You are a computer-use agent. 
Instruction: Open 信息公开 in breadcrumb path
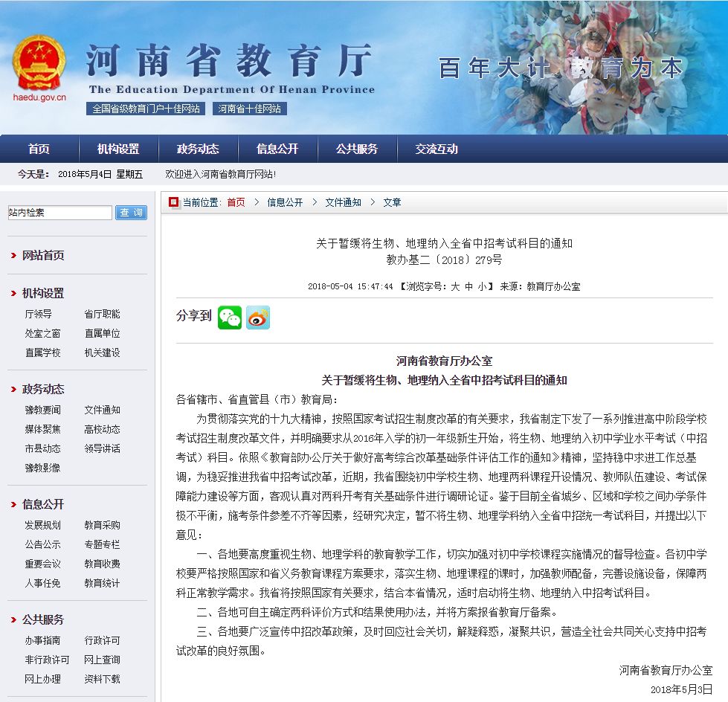285,202
